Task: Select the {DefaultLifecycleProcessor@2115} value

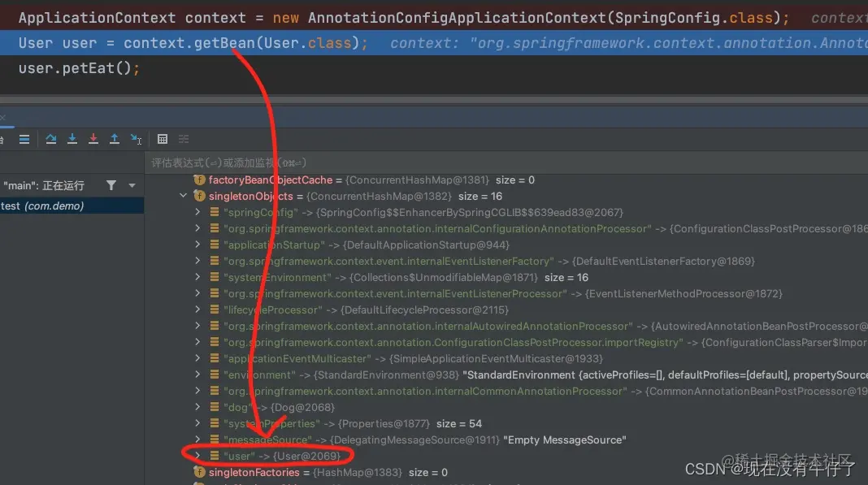Action: (x=424, y=310)
